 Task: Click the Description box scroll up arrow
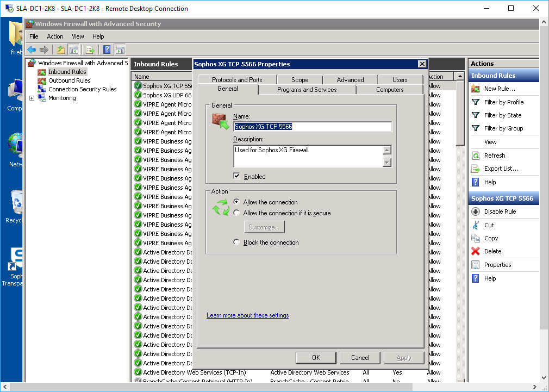(386, 150)
